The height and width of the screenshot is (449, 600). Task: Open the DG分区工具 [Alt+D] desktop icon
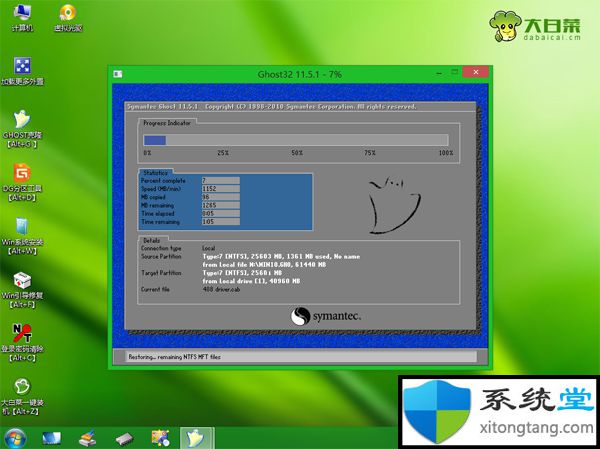click(x=22, y=183)
